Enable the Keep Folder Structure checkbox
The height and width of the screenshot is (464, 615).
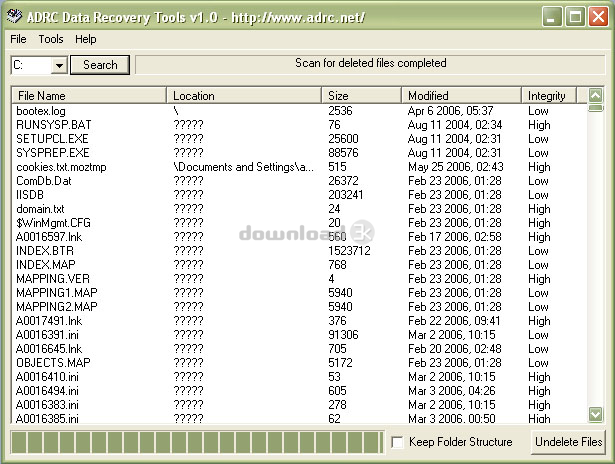click(397, 442)
